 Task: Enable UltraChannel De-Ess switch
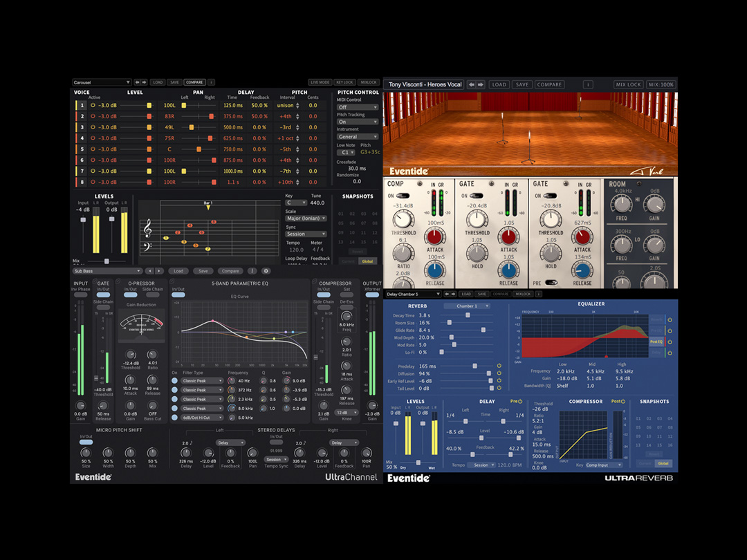[x=347, y=307]
